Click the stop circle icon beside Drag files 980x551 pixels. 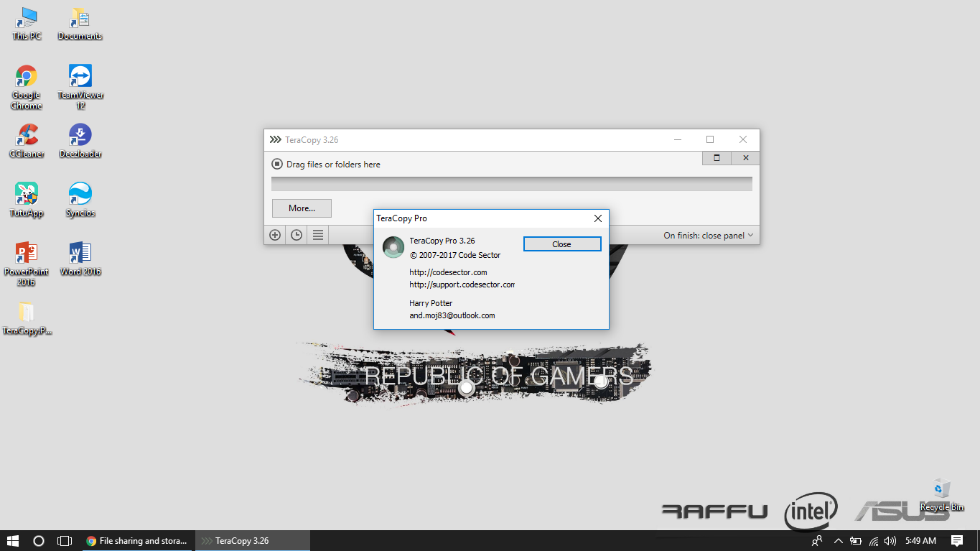[277, 164]
